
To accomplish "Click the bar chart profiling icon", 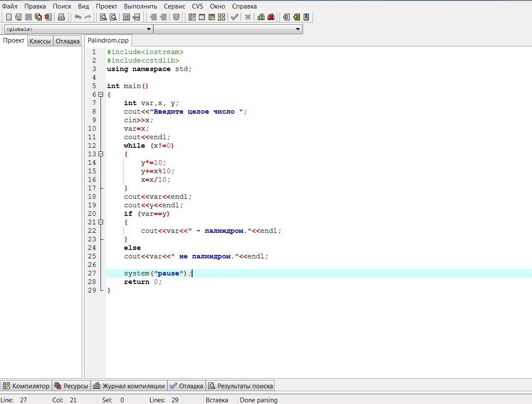I will click(x=261, y=17).
